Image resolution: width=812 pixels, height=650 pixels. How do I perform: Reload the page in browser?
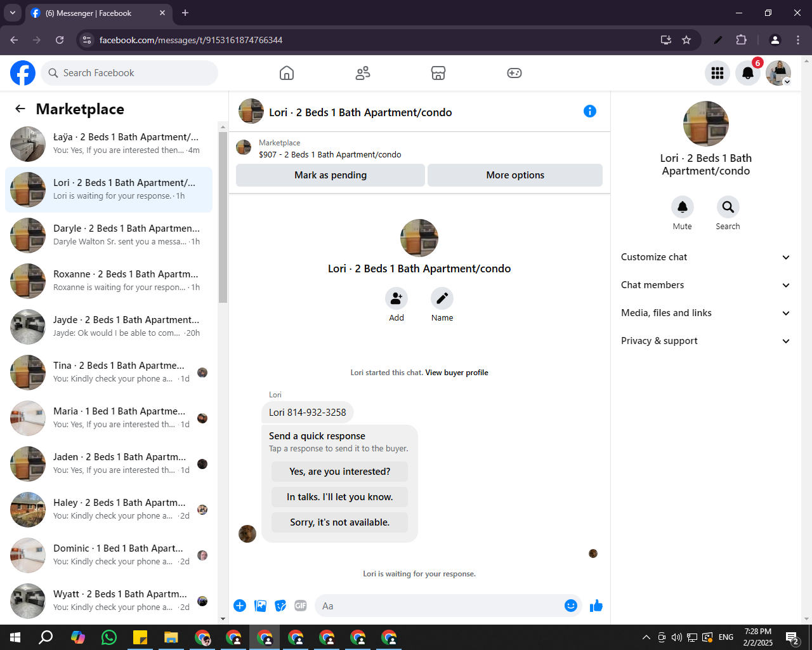[60, 40]
